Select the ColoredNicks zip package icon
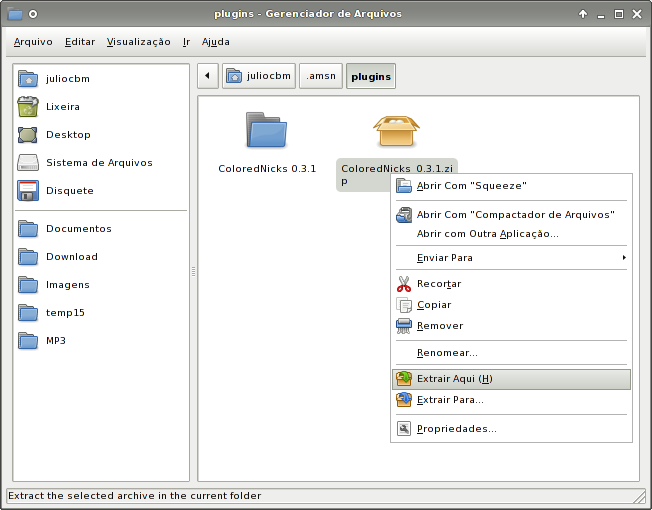 pos(396,131)
